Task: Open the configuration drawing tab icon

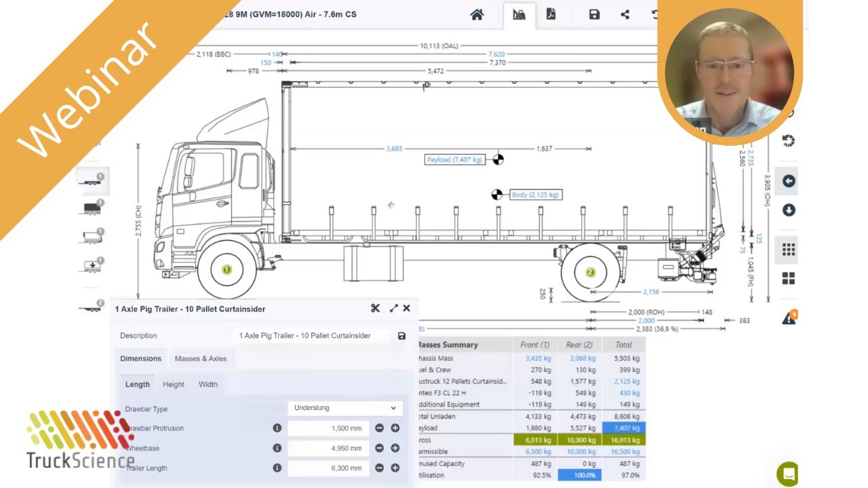Action: click(519, 15)
